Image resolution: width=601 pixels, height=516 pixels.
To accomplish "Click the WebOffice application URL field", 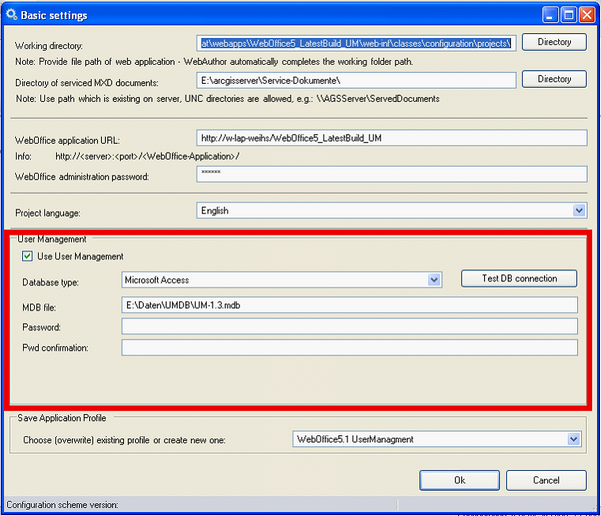I will 392,138.
